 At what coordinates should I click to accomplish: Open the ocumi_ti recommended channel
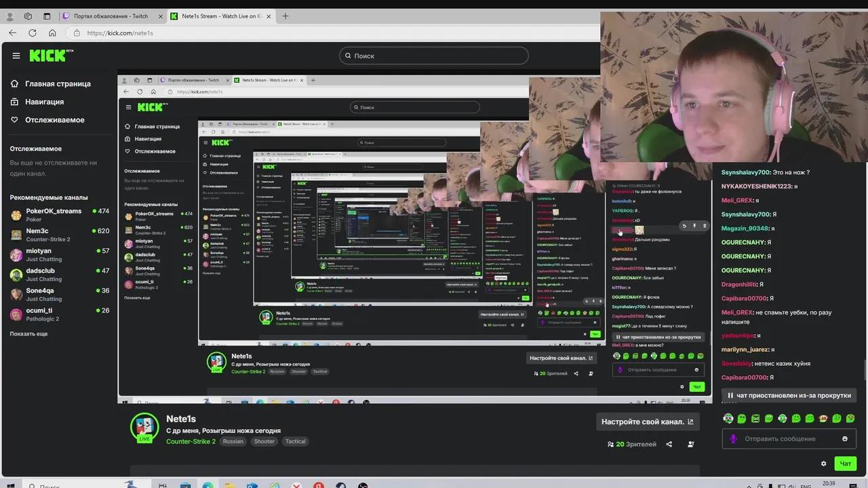[60, 314]
